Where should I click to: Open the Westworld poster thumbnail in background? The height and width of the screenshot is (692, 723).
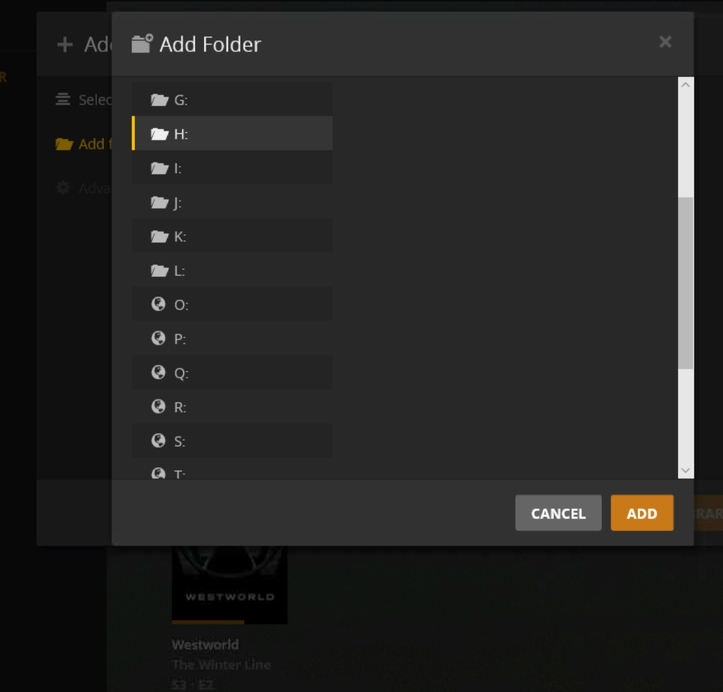click(x=229, y=585)
